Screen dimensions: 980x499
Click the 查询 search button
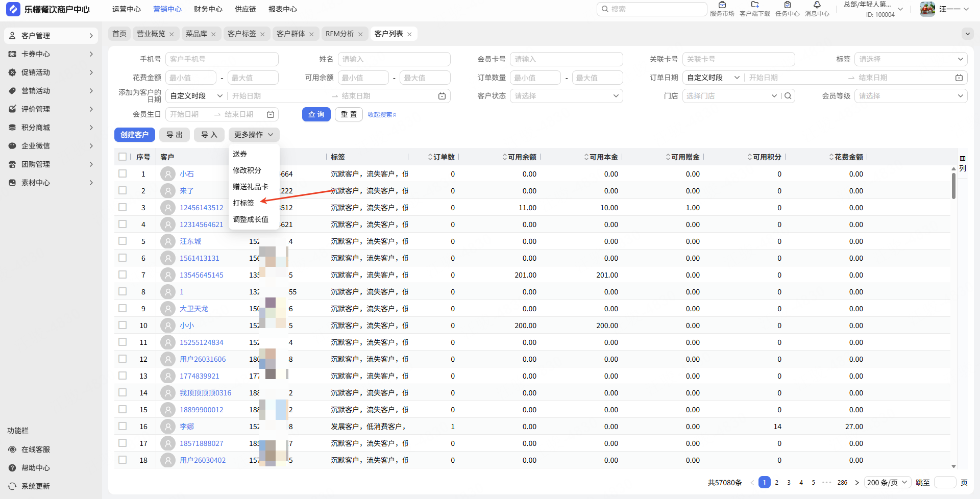[316, 114]
